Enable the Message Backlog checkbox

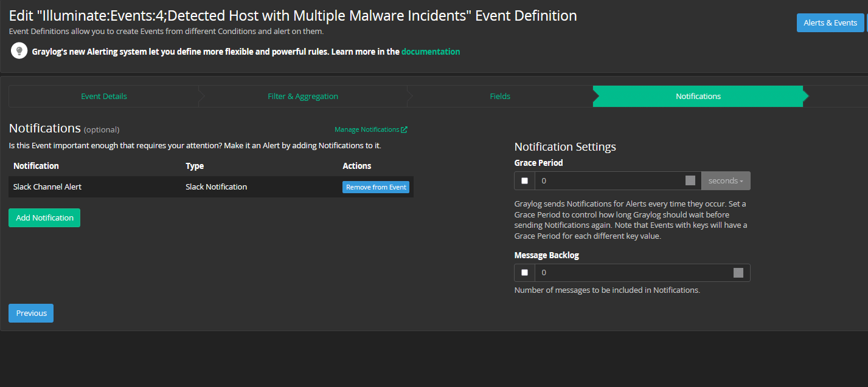524,272
